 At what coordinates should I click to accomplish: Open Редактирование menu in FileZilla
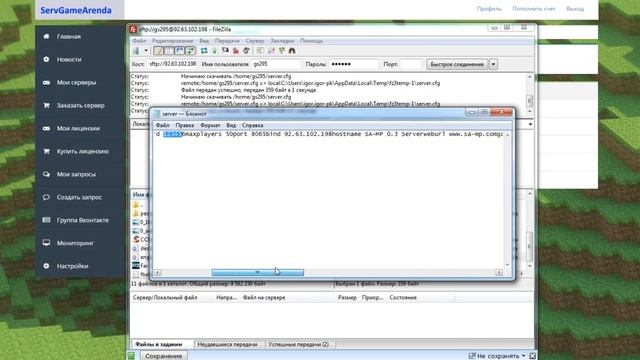(x=172, y=41)
